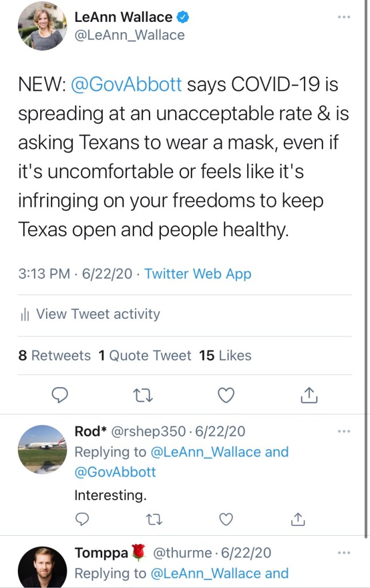The height and width of the screenshot is (588, 370).
Task: View the list of 8 Retweets
Action: click(x=55, y=355)
